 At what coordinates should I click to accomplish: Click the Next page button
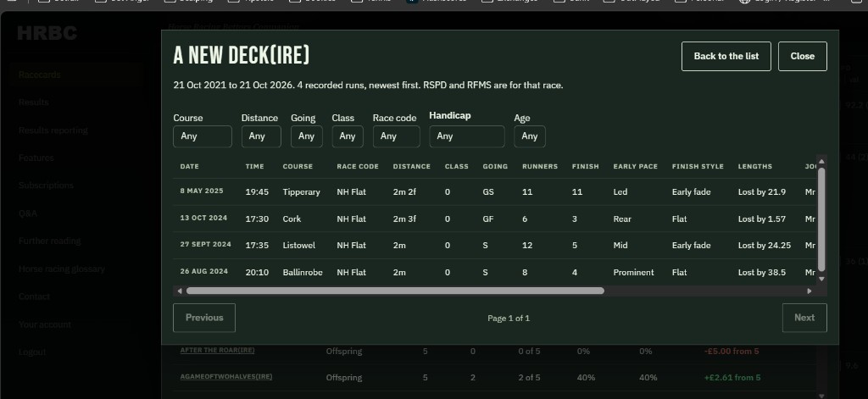pos(804,318)
